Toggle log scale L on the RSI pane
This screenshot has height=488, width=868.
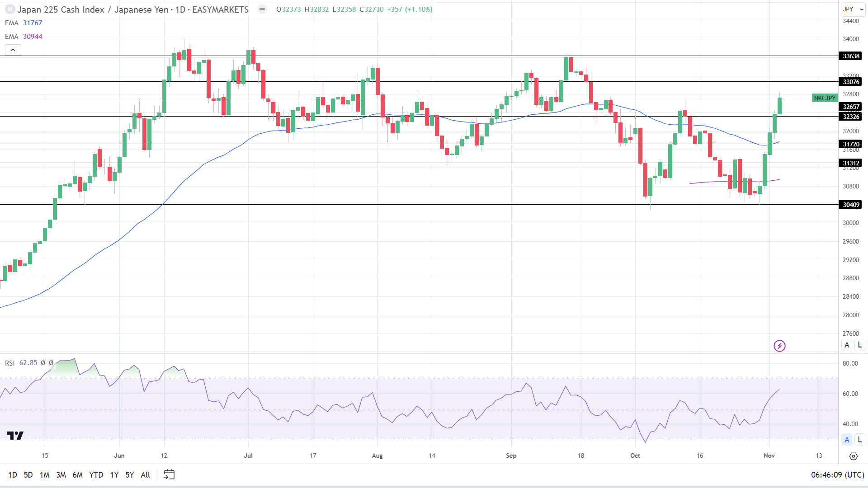[860, 439]
